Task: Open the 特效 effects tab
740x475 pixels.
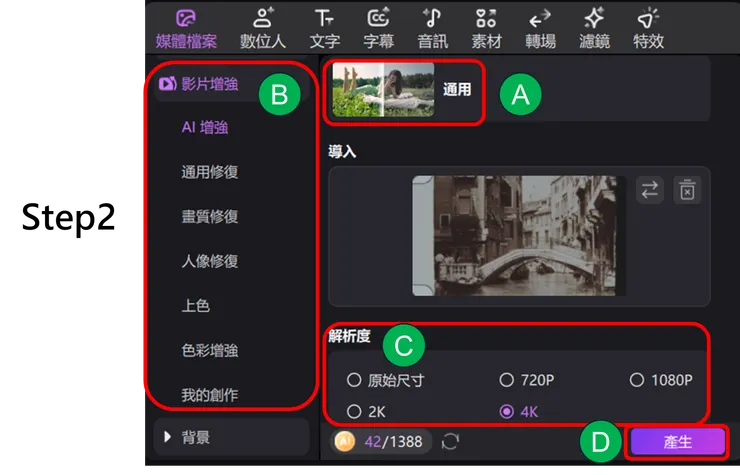Action: (x=648, y=29)
